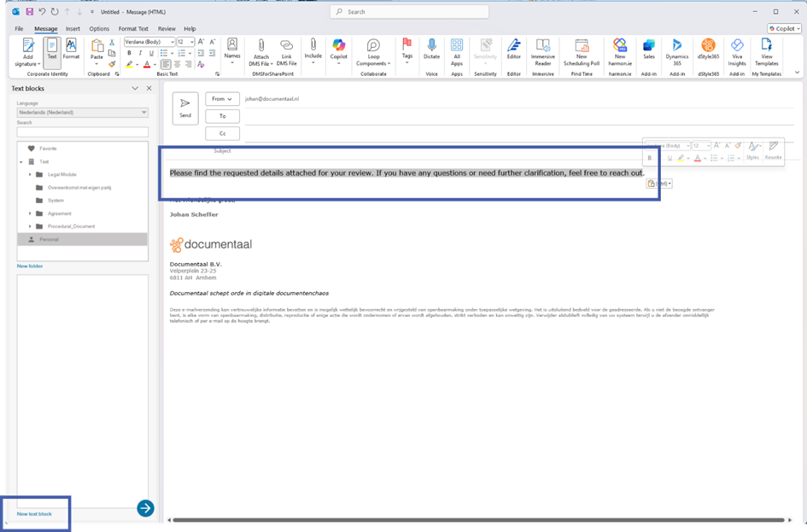Click the Add signature icon
Viewport: 807px width, 532px height.
point(27,52)
